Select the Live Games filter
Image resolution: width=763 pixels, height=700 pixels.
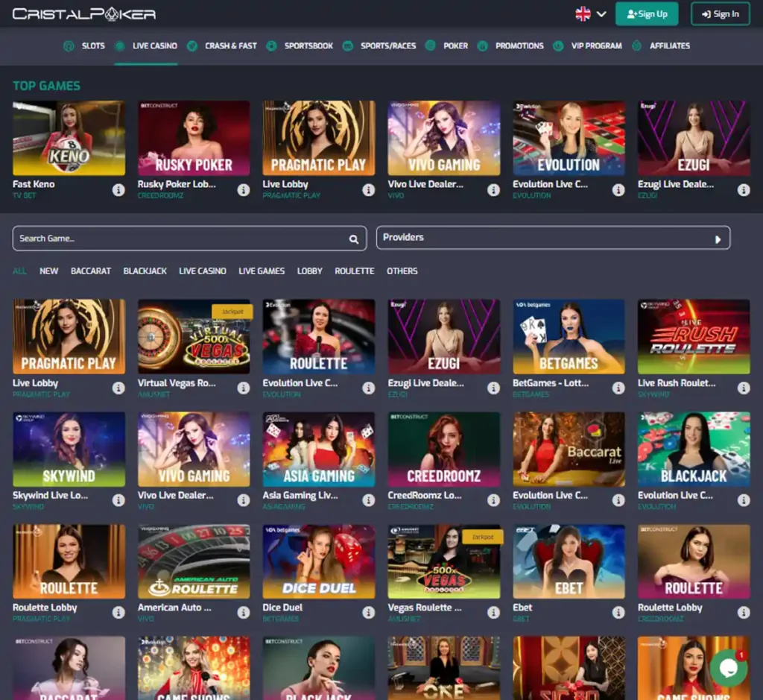tap(262, 271)
